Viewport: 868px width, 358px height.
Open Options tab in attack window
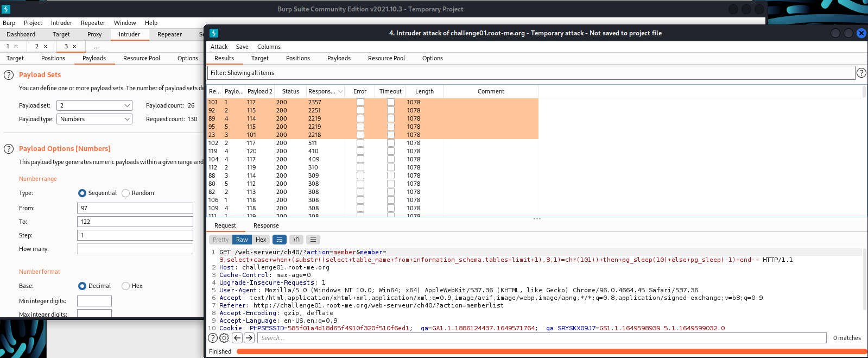click(x=433, y=58)
